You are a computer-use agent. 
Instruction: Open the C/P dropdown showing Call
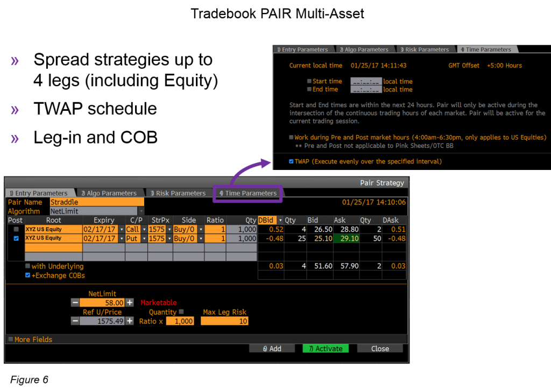pos(144,230)
